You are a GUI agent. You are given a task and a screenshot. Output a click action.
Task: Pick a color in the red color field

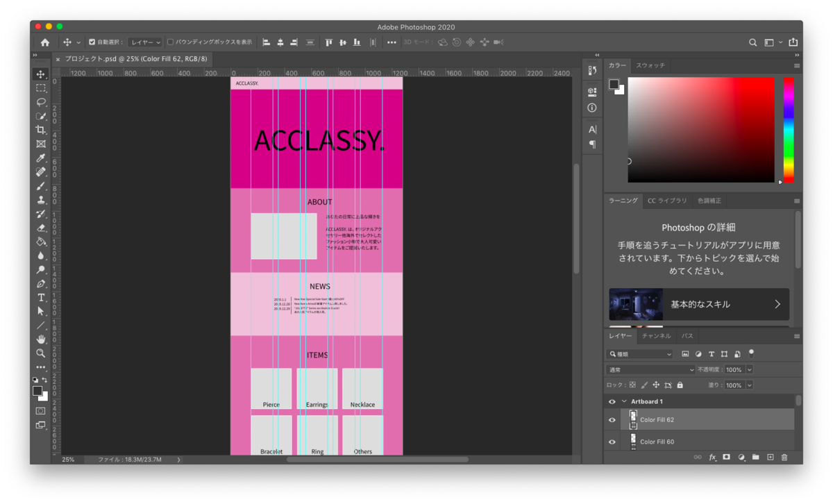coord(701,130)
